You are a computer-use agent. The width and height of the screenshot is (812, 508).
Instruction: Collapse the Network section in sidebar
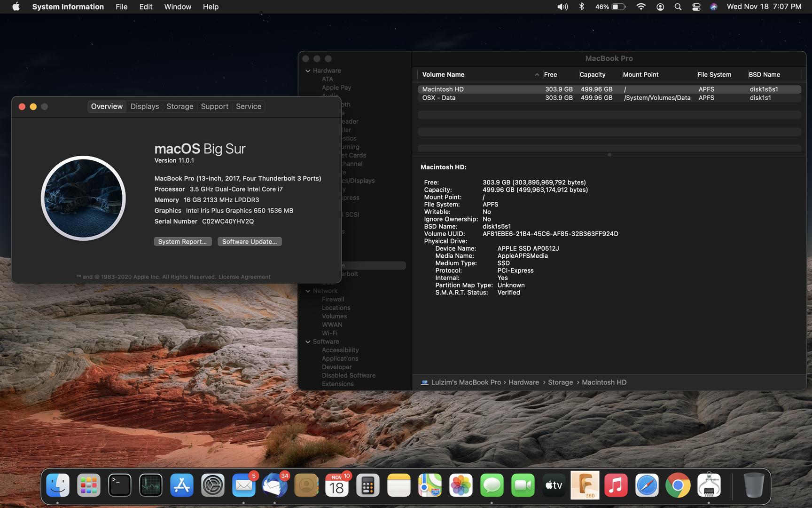click(x=308, y=291)
